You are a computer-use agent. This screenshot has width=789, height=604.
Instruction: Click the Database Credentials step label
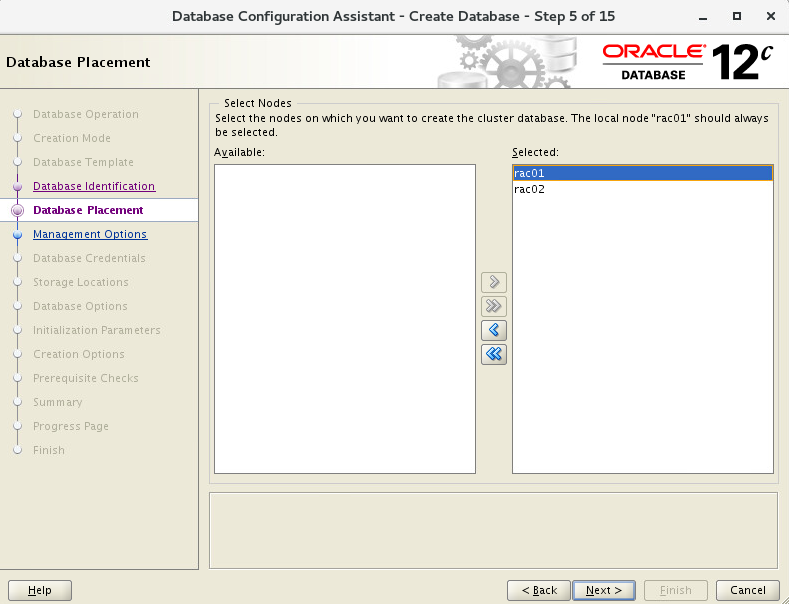[x=89, y=258]
